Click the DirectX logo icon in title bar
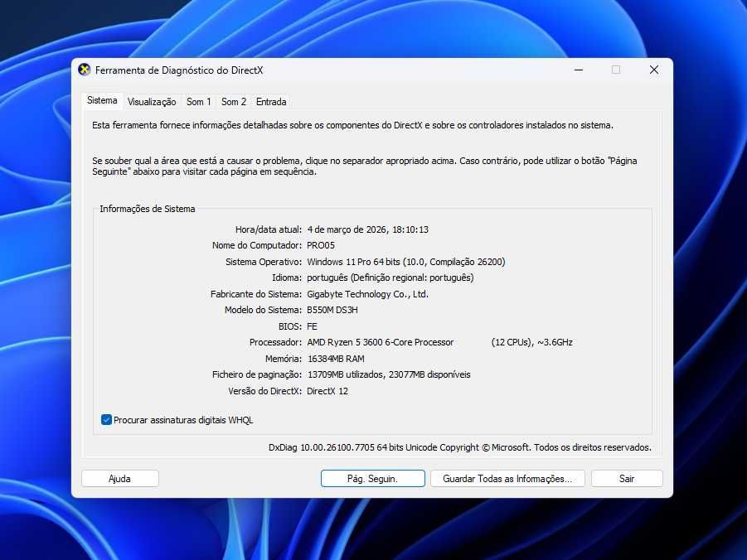Viewport: 747px width, 560px height. (85, 70)
